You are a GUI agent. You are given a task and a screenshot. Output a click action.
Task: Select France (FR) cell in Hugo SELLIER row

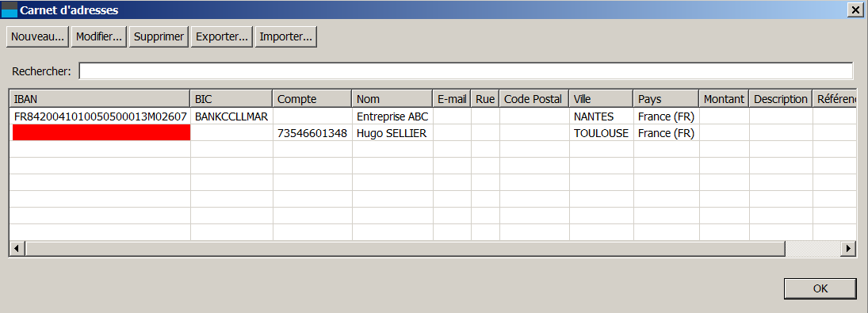pyautogui.click(x=666, y=133)
